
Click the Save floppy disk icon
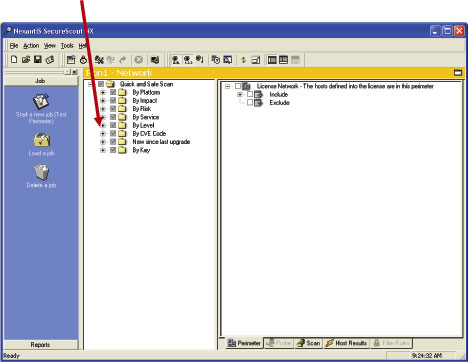38,60
